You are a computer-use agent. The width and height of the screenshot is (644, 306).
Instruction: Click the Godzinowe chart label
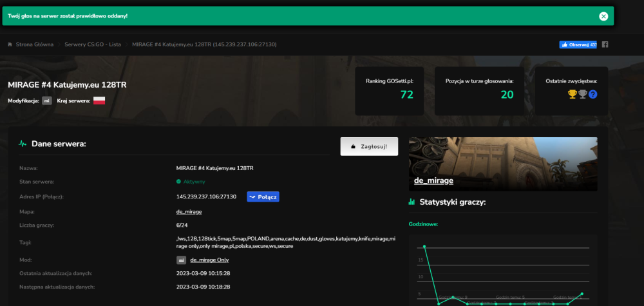(423, 224)
